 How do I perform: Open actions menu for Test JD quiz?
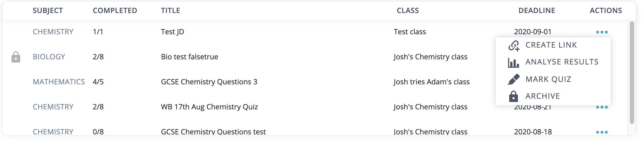[x=602, y=32]
